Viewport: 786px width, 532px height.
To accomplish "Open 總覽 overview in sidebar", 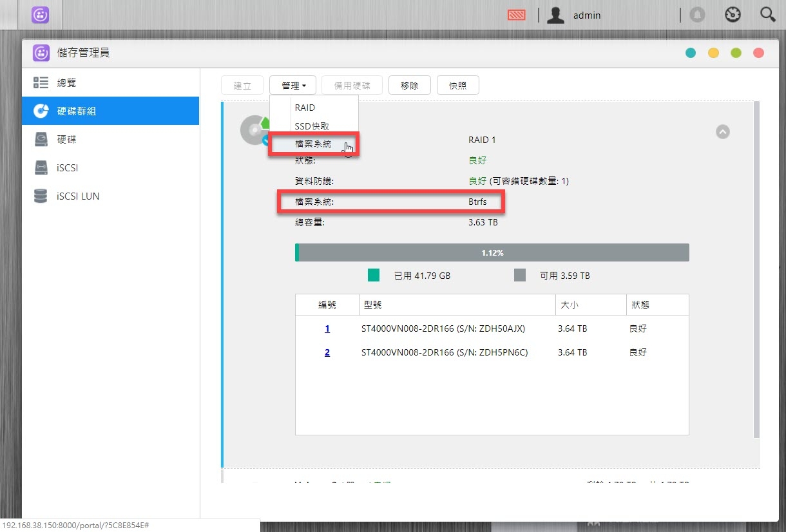I will pos(111,83).
